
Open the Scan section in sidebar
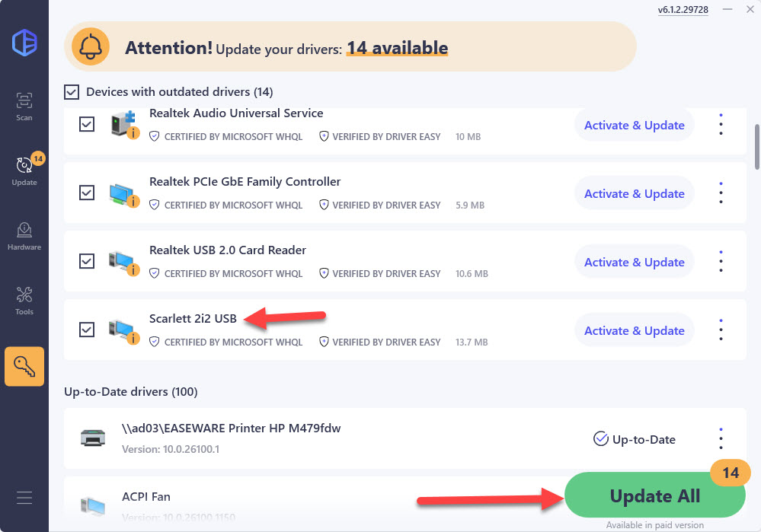[24, 106]
